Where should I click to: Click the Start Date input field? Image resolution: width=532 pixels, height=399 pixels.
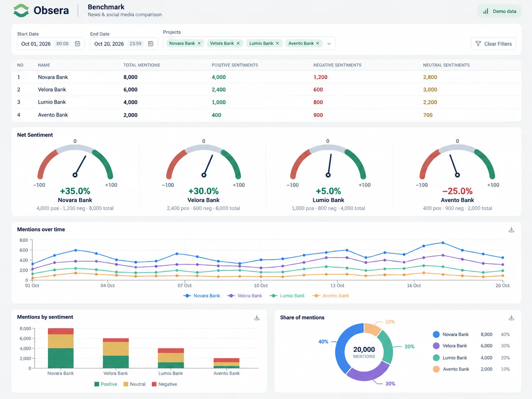pos(51,44)
